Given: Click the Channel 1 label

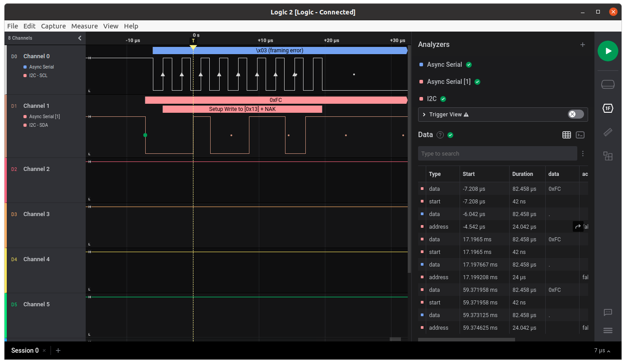Looking at the screenshot, I should (37, 106).
